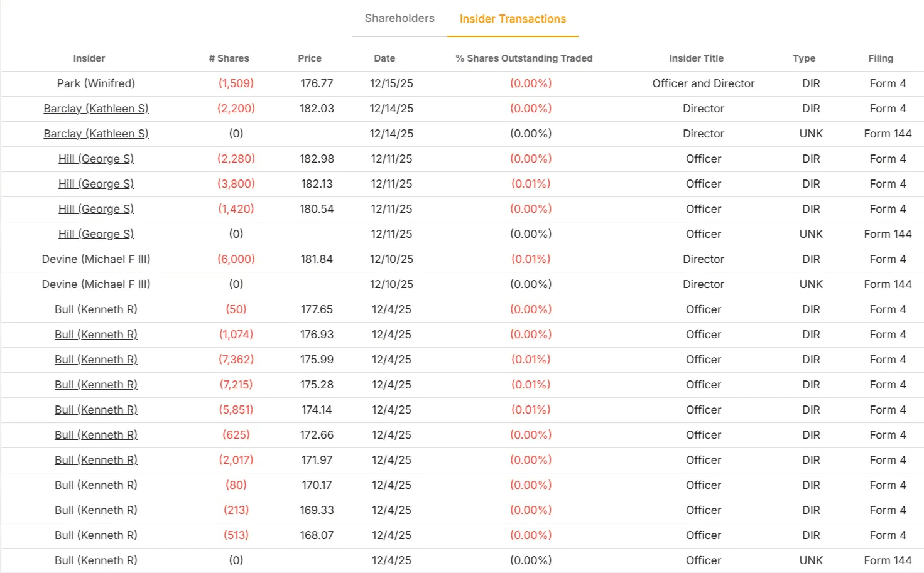Sort by the Insider column header
Image resolution: width=924 pixels, height=573 pixels.
coord(89,58)
